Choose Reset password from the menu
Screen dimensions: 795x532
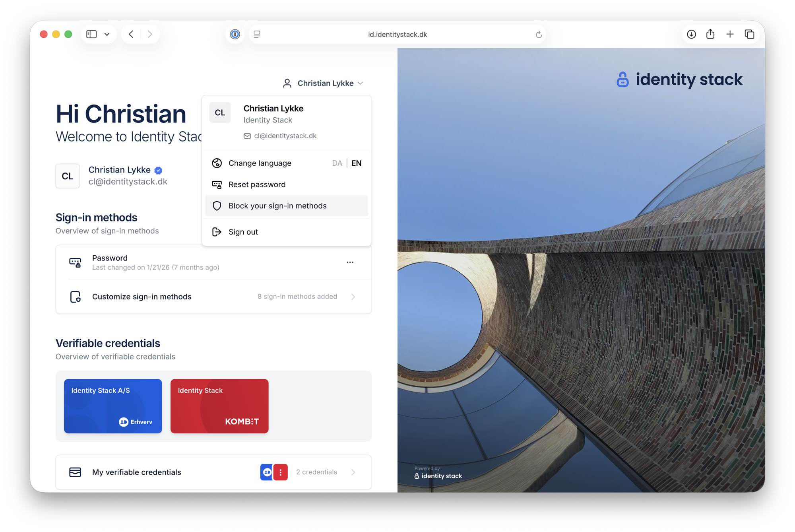(287, 184)
